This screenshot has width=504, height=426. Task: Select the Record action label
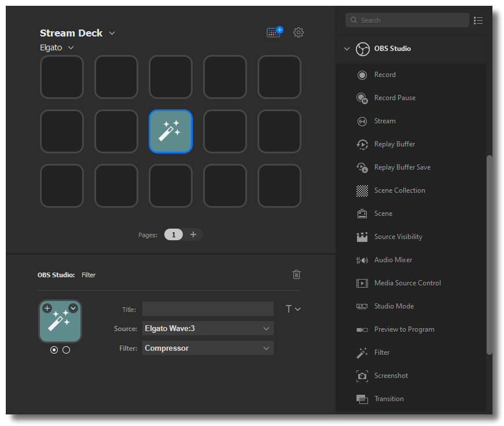(x=385, y=75)
